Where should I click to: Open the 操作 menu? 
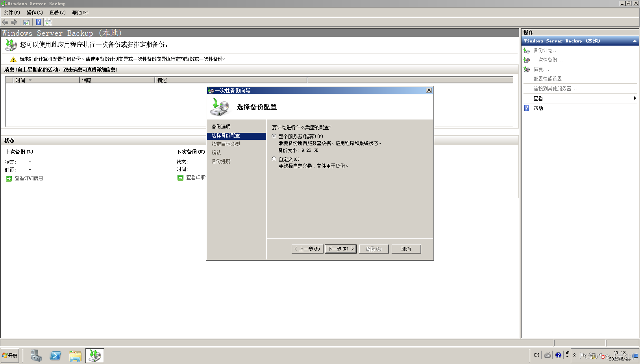35,13
